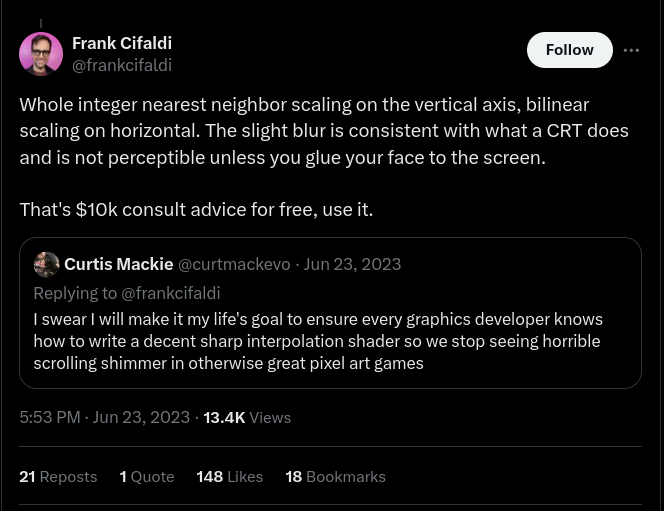This screenshot has width=664, height=511.
Task: Open the three-dot more options menu
Action: [631, 50]
